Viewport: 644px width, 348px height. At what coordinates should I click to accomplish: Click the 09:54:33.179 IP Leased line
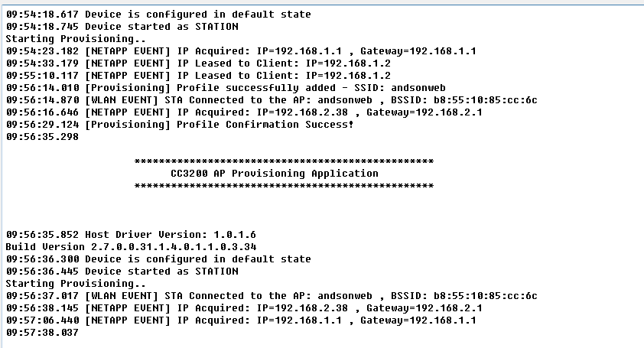pos(198,63)
